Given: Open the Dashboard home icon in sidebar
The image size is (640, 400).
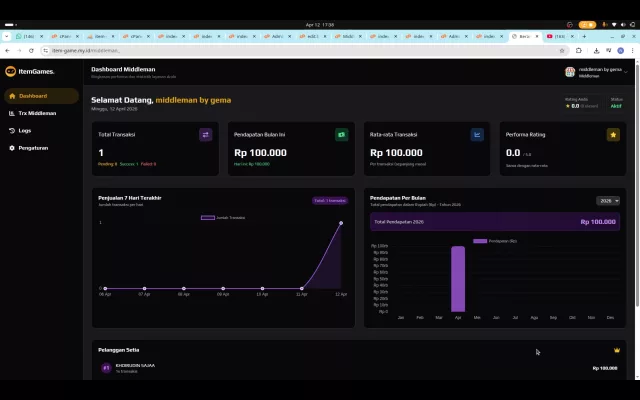Looking at the screenshot, I should point(12,96).
